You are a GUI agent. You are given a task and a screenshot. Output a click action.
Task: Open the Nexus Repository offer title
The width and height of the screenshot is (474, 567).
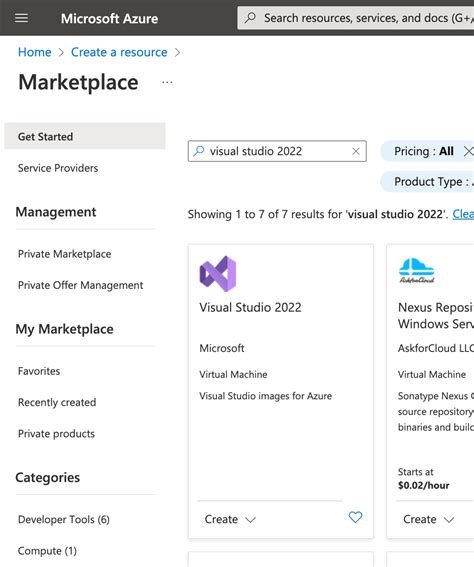(x=436, y=316)
